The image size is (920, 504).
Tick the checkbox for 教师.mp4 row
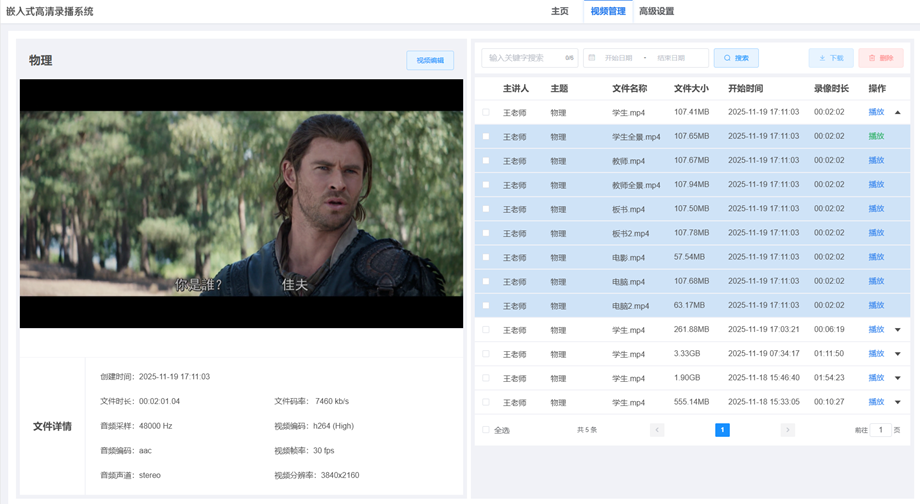(486, 160)
